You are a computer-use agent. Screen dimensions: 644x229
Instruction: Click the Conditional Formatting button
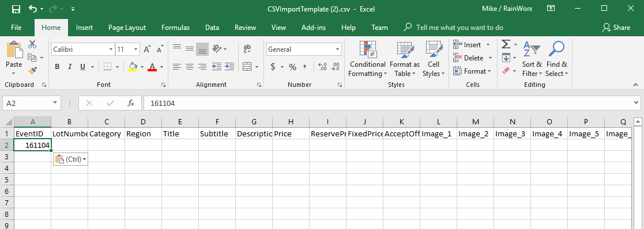368,59
